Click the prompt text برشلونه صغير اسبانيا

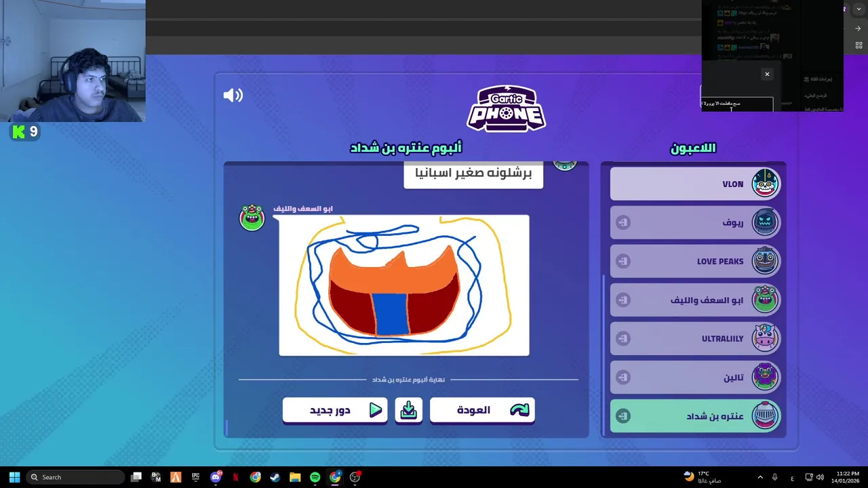pyautogui.click(x=473, y=173)
